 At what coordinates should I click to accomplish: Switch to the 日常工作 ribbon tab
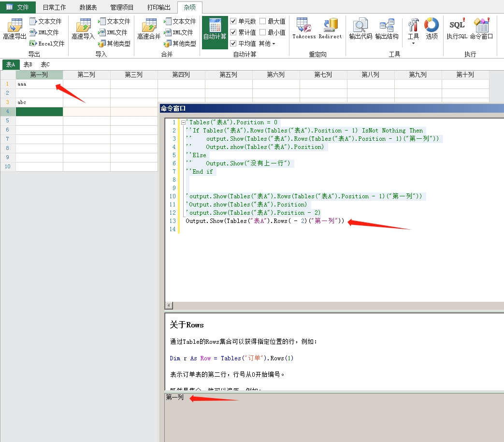(x=54, y=7)
